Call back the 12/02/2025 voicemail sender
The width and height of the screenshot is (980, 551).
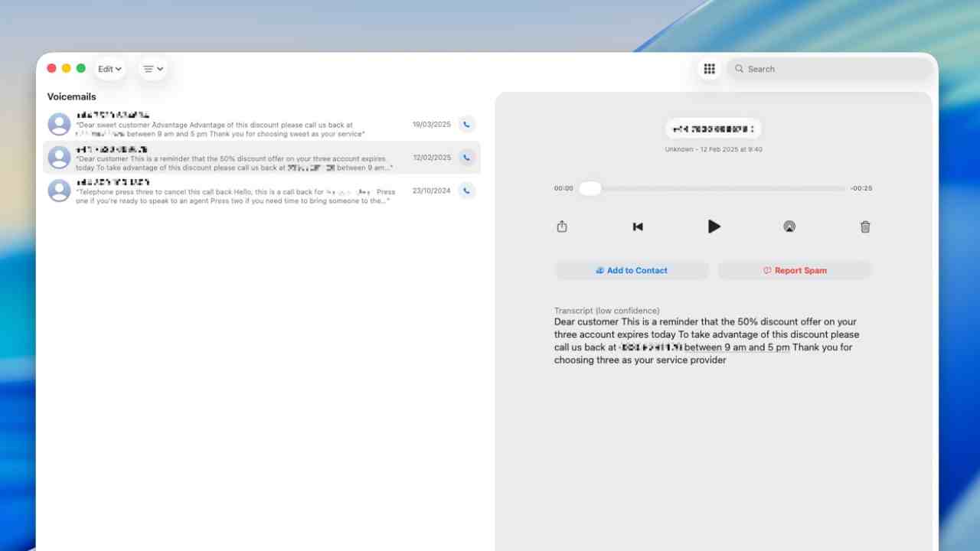tap(466, 158)
